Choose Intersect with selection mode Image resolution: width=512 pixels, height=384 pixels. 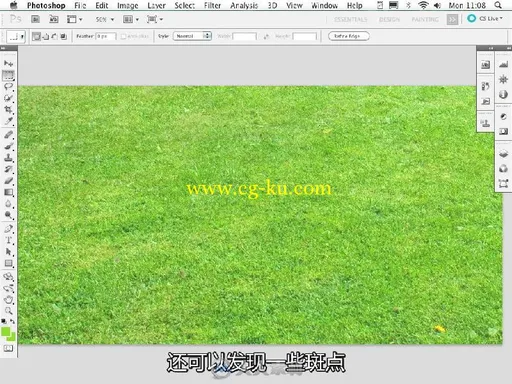coord(64,36)
